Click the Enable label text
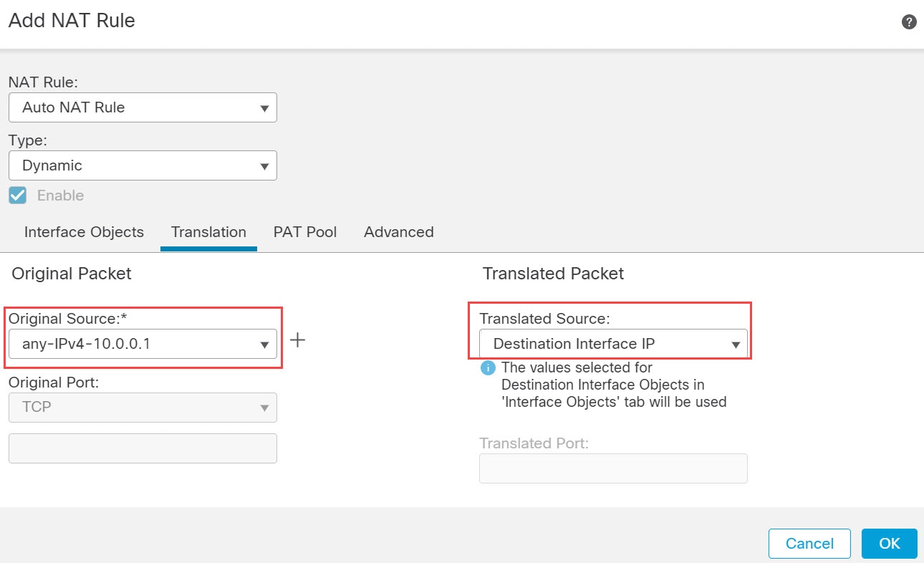Viewport: 924px width, 563px height. 60,196
